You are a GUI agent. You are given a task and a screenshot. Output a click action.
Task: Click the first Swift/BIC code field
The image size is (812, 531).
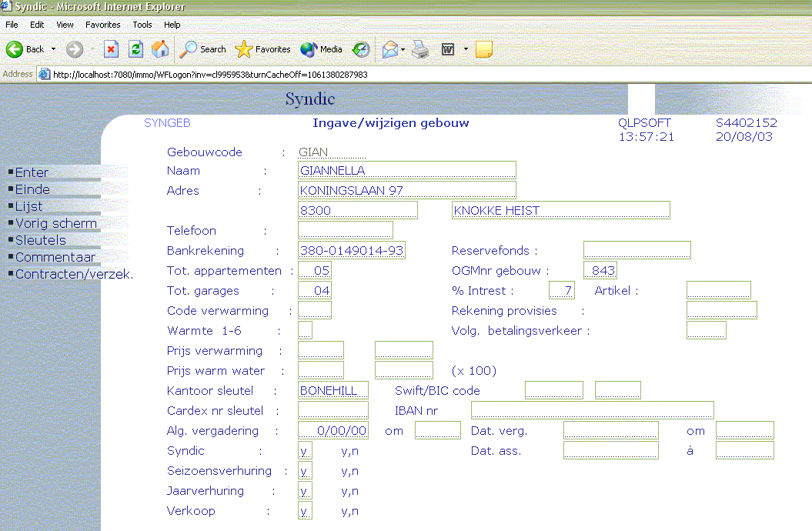click(554, 390)
